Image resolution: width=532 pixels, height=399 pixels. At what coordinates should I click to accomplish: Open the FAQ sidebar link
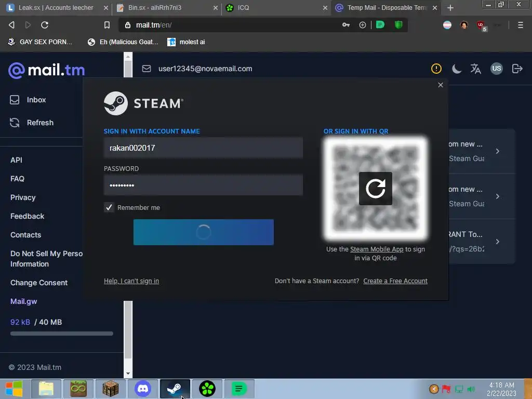click(x=17, y=179)
